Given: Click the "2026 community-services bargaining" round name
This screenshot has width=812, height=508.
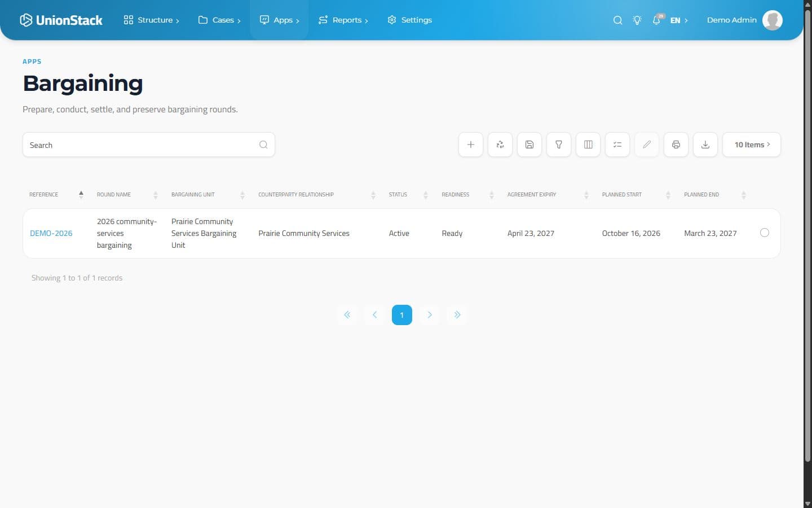Looking at the screenshot, I should point(127,233).
